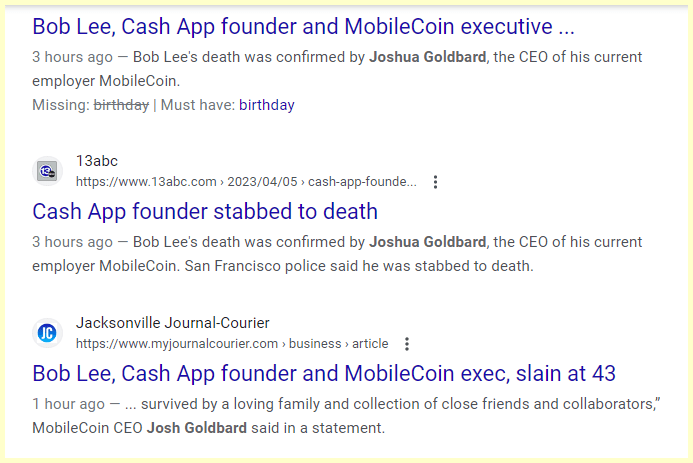Open the "Cash App founder and MobileCoin executive" headline
Viewport: 693px width, 463px height.
click(303, 26)
